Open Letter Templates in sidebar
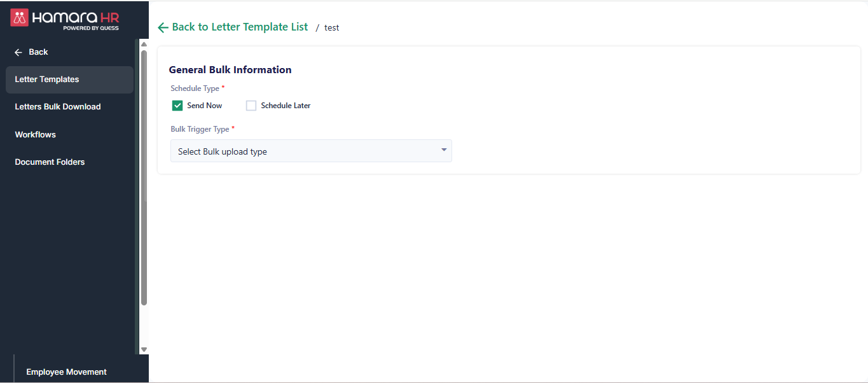The width and height of the screenshot is (868, 383). tap(47, 80)
